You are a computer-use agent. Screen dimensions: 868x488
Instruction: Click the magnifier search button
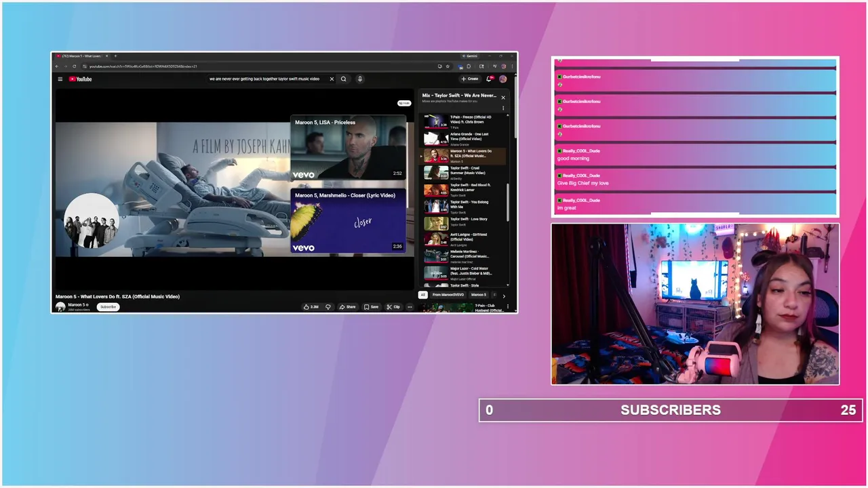click(343, 79)
